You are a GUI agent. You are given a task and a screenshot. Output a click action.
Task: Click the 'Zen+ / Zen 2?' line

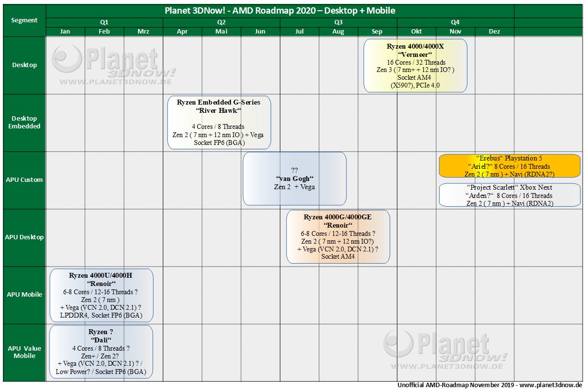(x=101, y=356)
